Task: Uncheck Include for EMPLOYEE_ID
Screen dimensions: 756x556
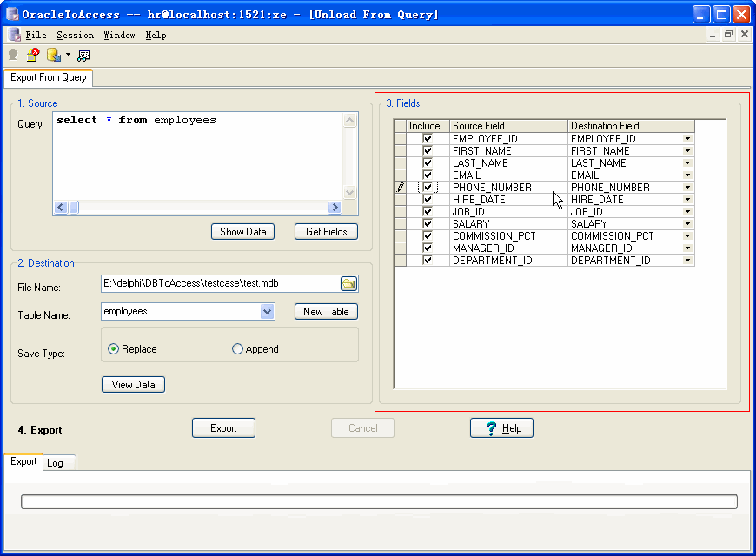Action: tap(428, 138)
